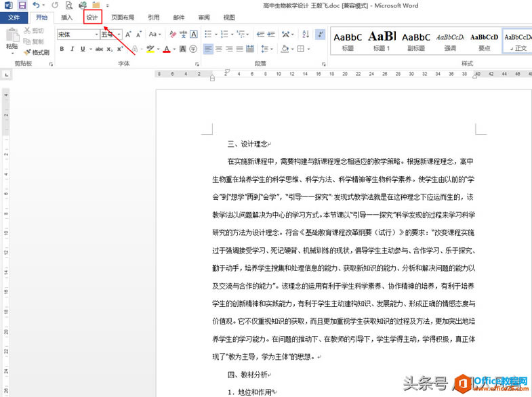Switch to the 设计 (Design) tab

[x=92, y=18]
